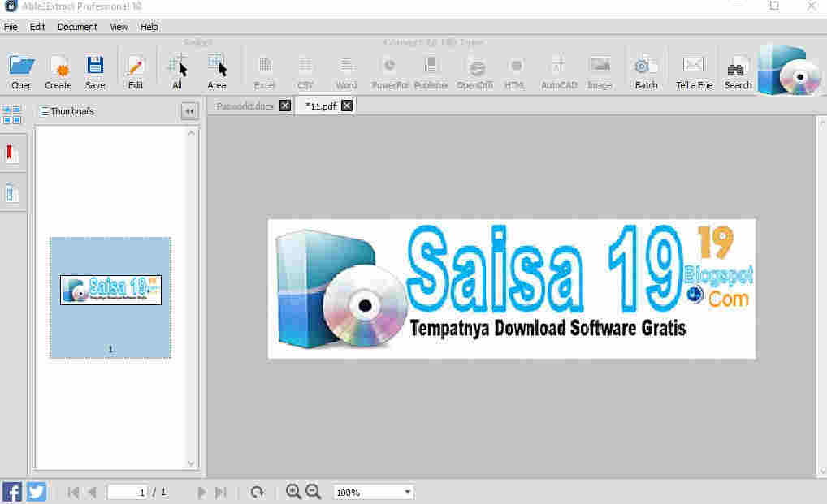
Task: Close the Pasword.docx tab
Action: (x=285, y=106)
